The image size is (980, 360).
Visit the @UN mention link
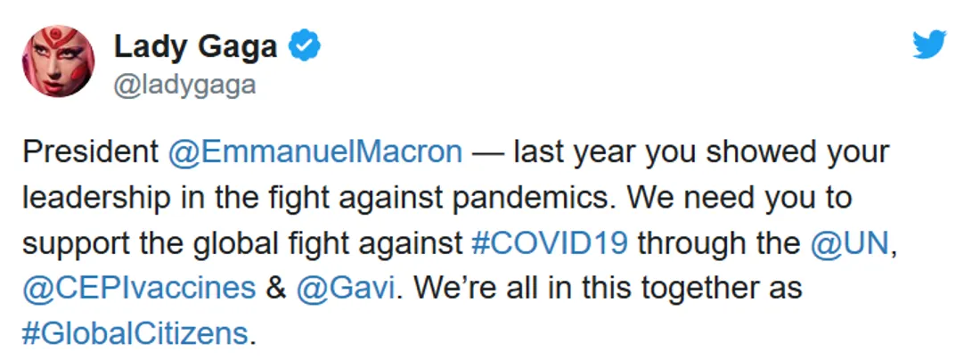pos(850,242)
